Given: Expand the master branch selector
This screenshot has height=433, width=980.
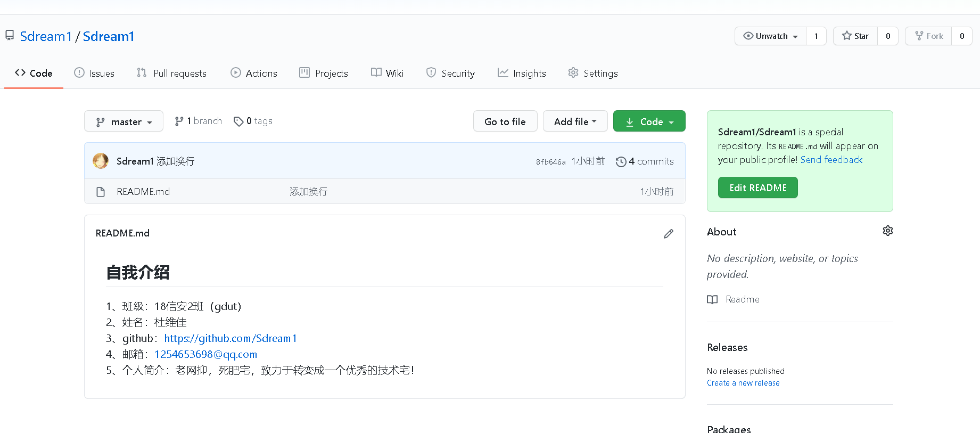Looking at the screenshot, I should pyautogui.click(x=123, y=121).
